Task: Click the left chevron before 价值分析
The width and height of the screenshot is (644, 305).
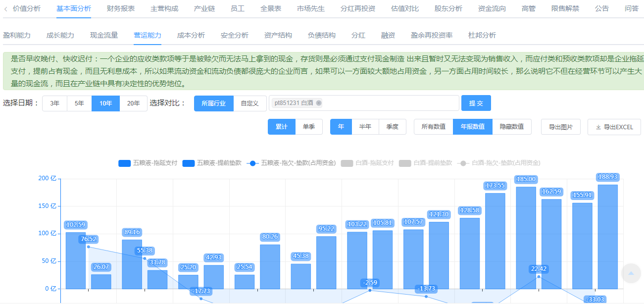Action: click(x=5, y=8)
